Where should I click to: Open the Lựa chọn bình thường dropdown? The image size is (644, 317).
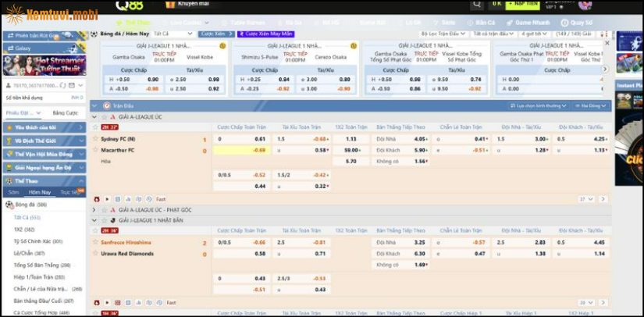[539, 106]
